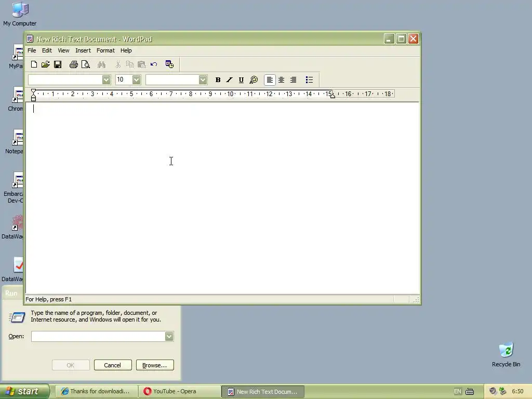Paste from clipboard using the paste icon
Screen dimensions: 532x399
pyautogui.click(x=142, y=64)
